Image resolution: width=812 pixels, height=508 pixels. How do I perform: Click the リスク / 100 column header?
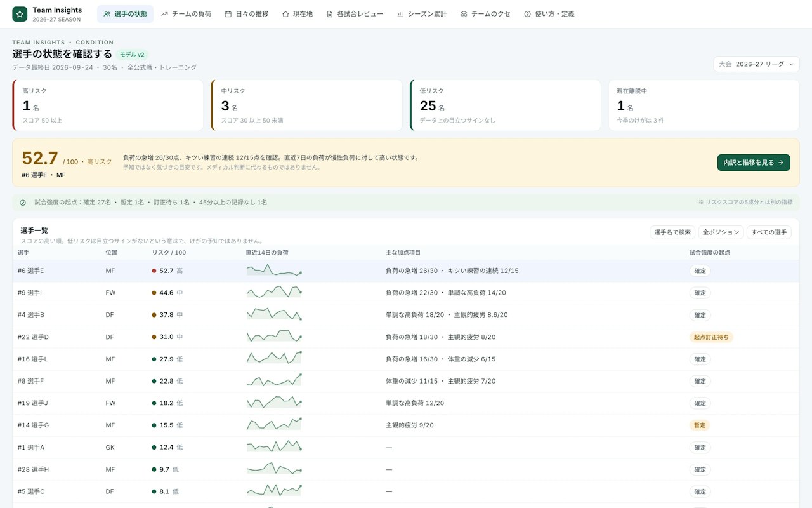point(169,253)
